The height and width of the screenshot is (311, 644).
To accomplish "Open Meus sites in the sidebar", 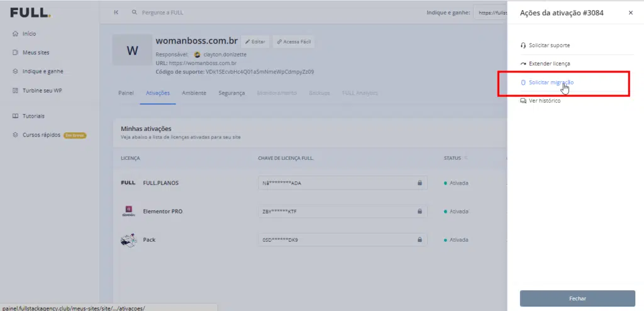I will point(36,53).
